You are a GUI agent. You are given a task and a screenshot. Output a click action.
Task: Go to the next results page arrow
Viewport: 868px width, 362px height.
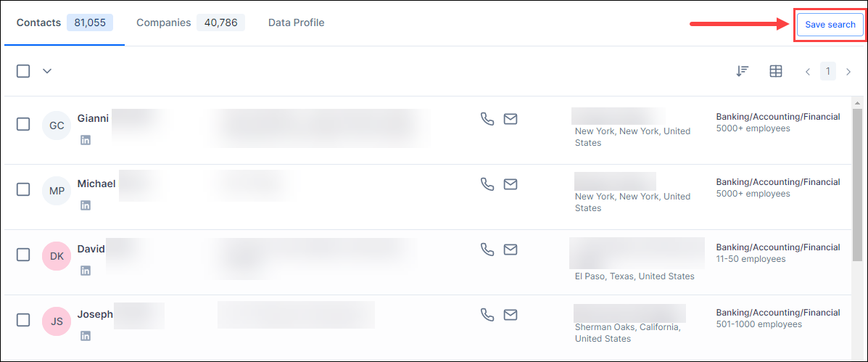pos(848,71)
